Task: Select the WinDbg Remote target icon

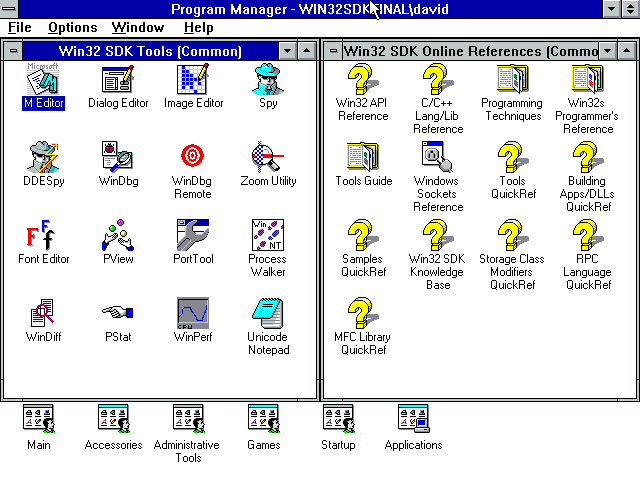Action: (192, 156)
